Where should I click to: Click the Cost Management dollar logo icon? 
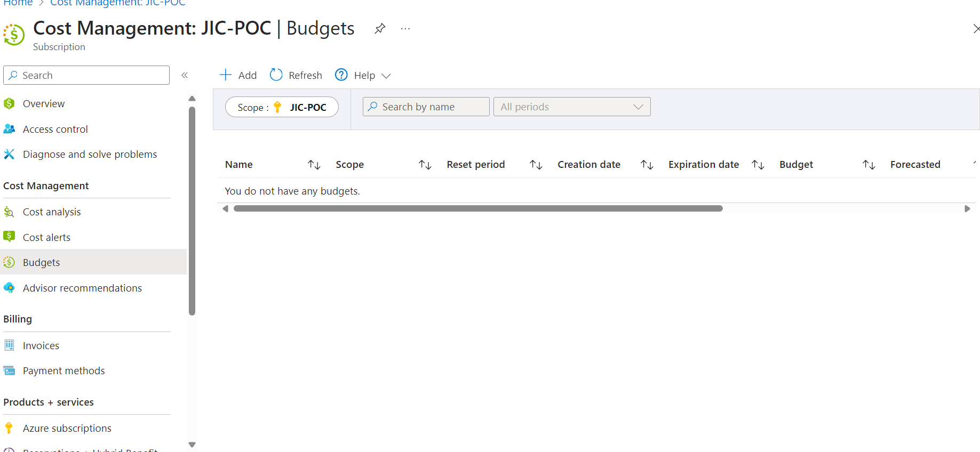14,35
